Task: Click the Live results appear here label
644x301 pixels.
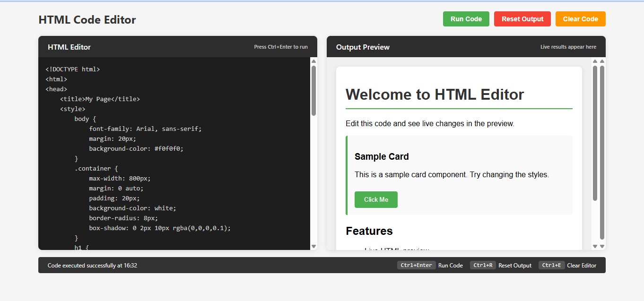Action: coord(569,47)
